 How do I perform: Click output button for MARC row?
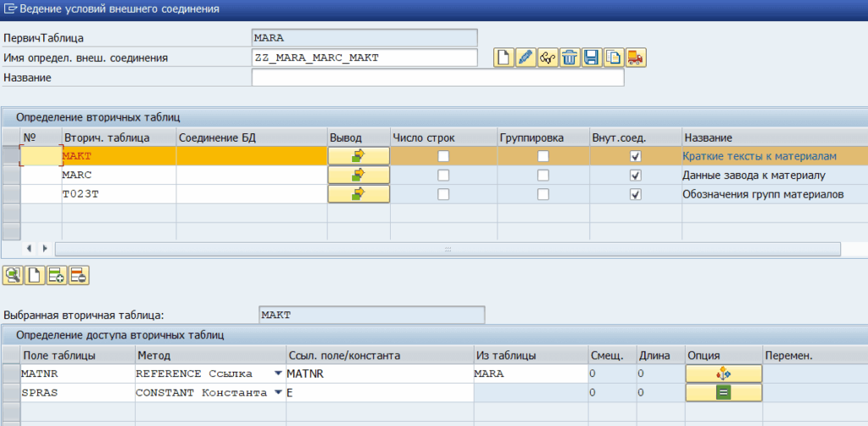click(358, 175)
